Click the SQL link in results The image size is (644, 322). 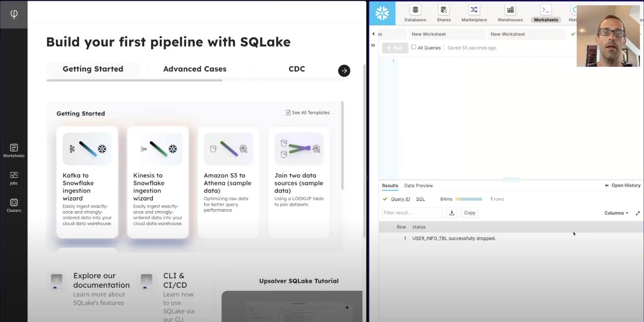pos(420,199)
